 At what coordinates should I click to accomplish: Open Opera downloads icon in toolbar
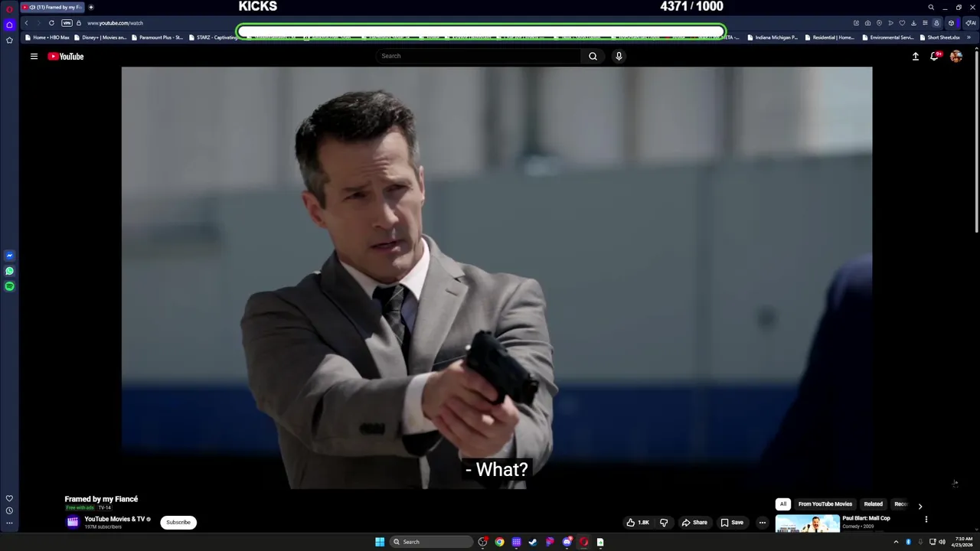click(913, 23)
